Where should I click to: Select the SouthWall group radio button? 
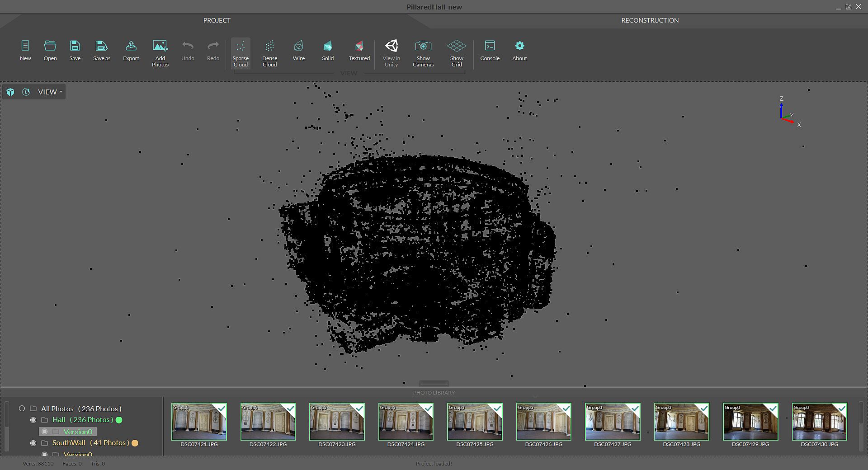click(x=33, y=443)
